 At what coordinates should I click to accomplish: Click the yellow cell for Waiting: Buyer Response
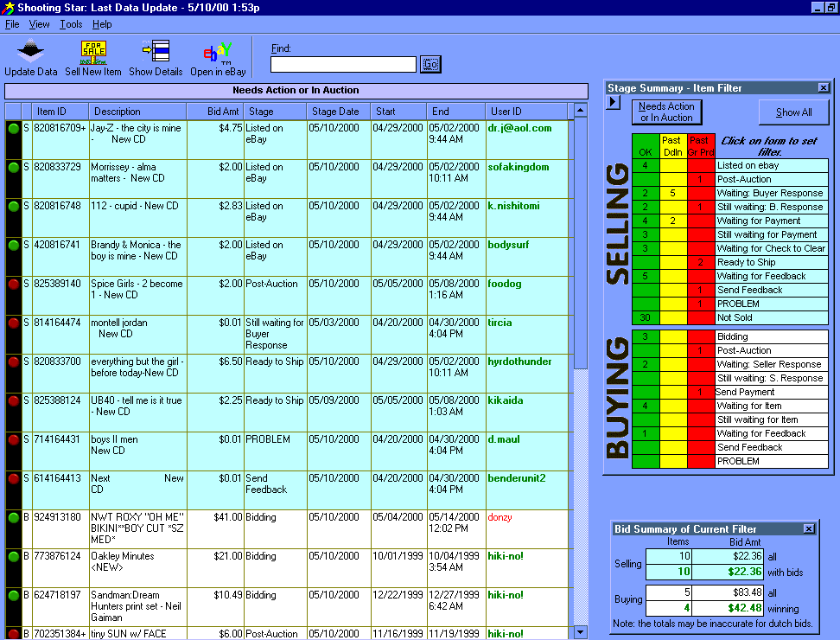pyautogui.click(x=672, y=194)
